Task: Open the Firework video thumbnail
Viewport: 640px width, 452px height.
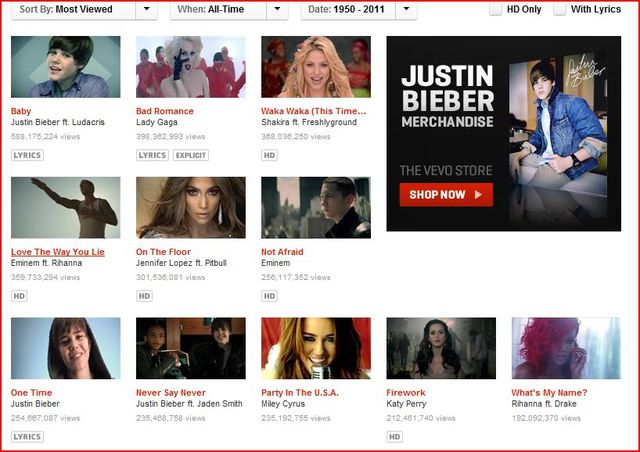Action: tap(441, 348)
